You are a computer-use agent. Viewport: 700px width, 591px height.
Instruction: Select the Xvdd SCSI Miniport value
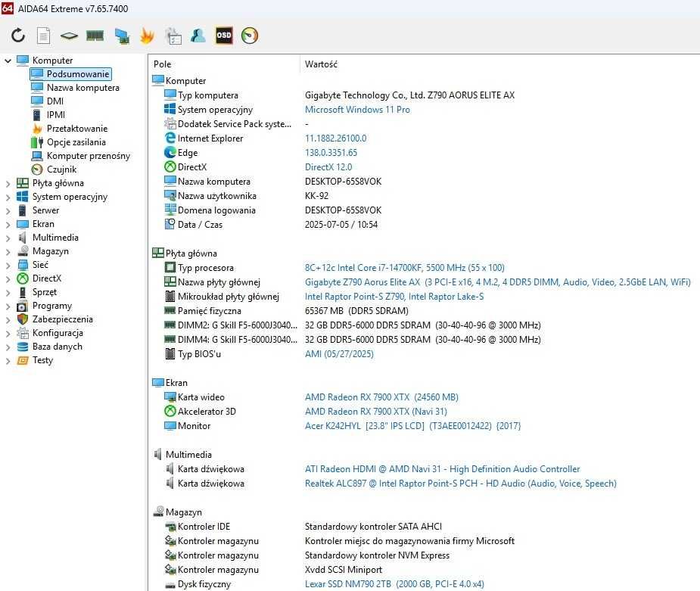344,570
